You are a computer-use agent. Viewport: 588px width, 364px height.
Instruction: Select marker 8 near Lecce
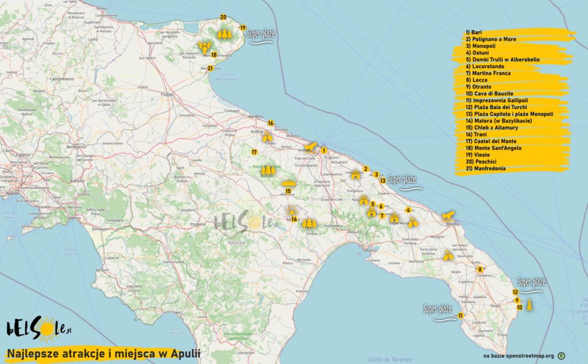480,269
